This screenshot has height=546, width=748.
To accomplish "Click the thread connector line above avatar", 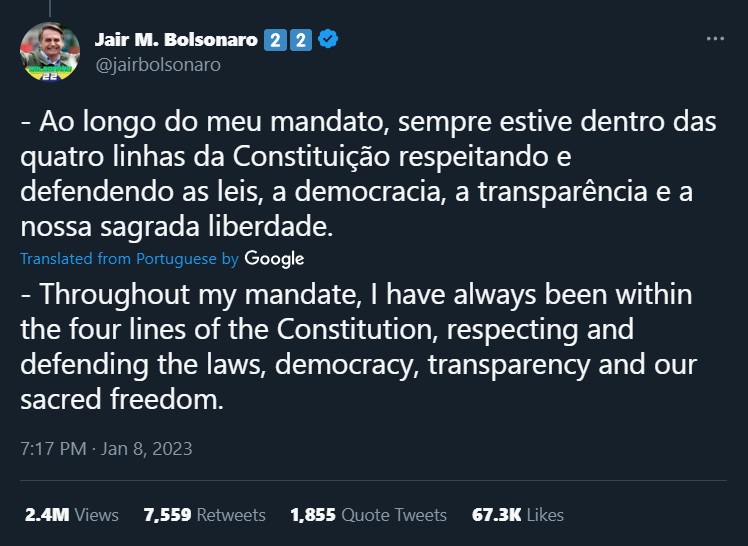I will coord(50,8).
